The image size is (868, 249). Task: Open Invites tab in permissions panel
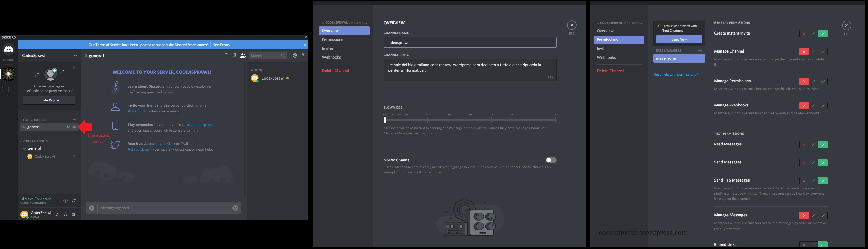pyautogui.click(x=619, y=49)
